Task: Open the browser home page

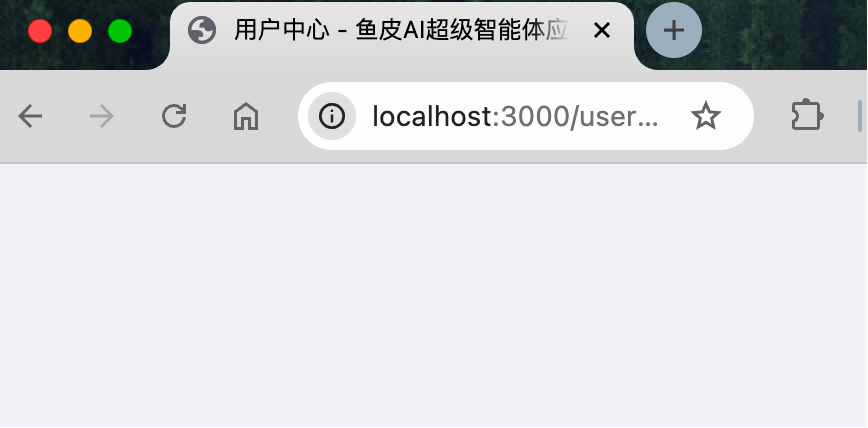Action: tap(246, 117)
